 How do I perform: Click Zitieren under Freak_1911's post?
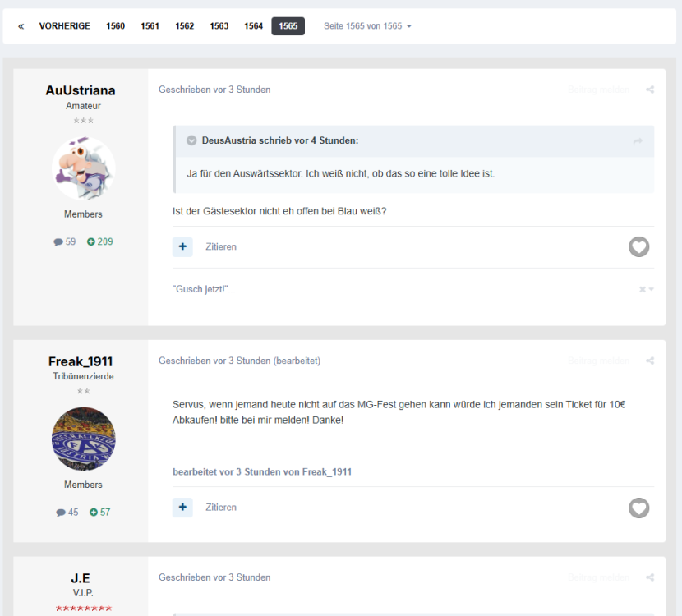tap(221, 508)
